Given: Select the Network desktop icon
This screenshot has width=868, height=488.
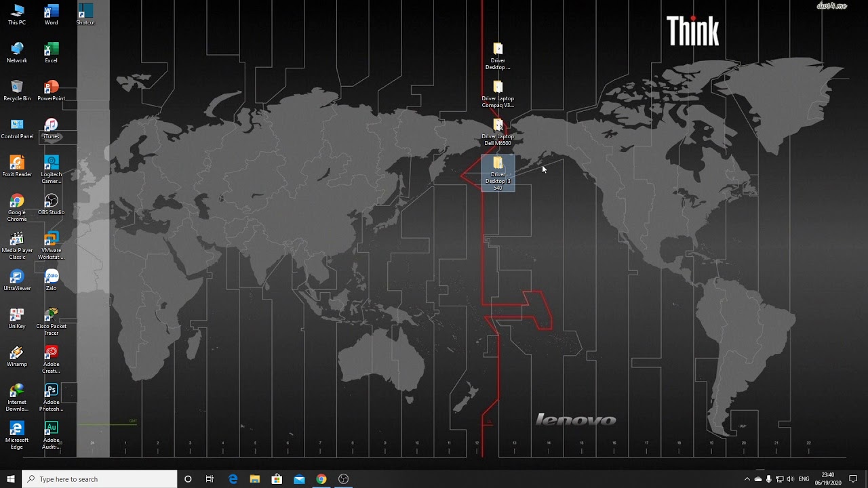Looking at the screenshot, I should pos(17,53).
